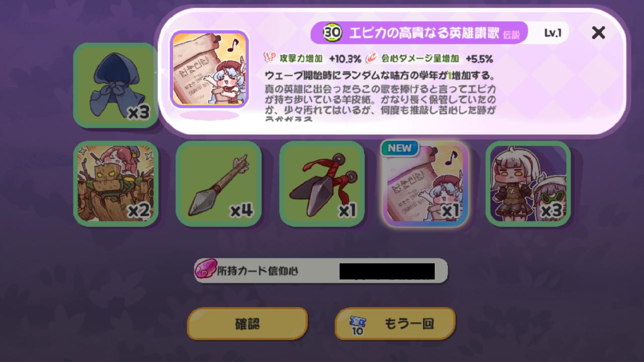644x362 pixels.
Task: Click the 確認 confirm button
Action: [248, 324]
